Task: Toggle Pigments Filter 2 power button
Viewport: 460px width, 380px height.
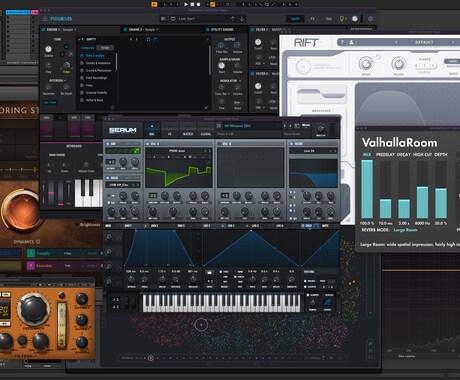Action: (252, 74)
